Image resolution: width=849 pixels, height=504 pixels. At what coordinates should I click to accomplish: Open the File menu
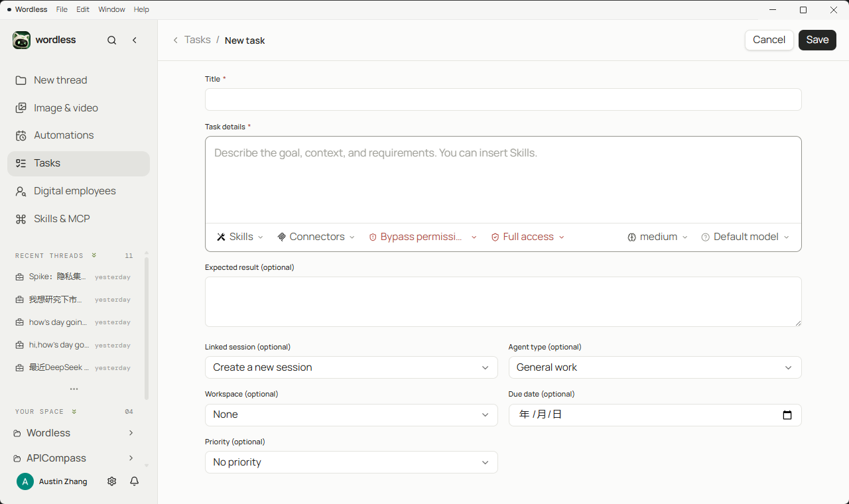click(62, 10)
